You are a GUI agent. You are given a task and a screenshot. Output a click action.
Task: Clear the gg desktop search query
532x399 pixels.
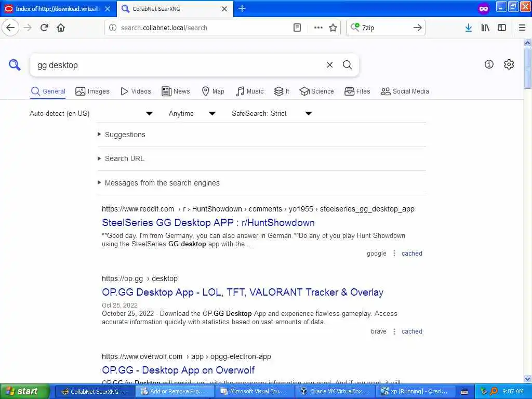[x=329, y=65]
